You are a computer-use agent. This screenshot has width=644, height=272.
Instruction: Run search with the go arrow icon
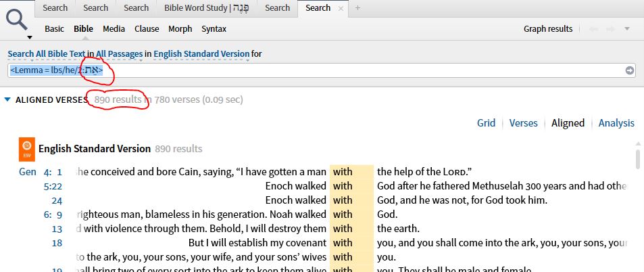pos(629,70)
